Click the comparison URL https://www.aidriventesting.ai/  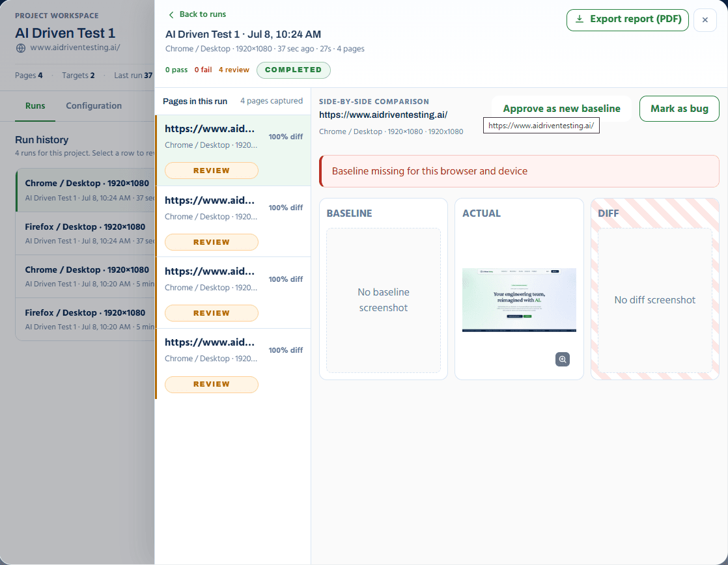[383, 115]
